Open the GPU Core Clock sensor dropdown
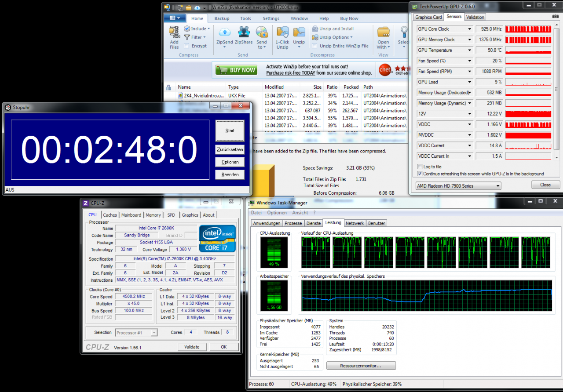Viewport: 563px width, 392px height. (470, 29)
